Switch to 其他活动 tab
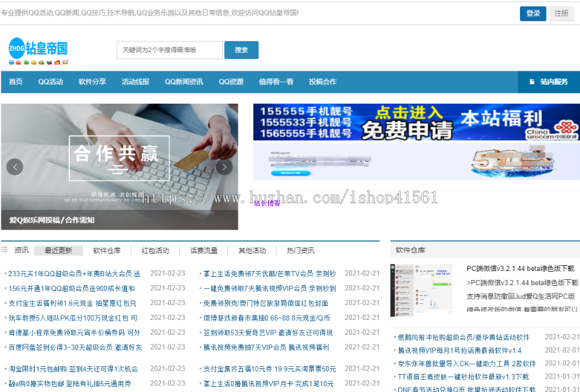The width and height of the screenshot is (580, 392). click(x=252, y=250)
